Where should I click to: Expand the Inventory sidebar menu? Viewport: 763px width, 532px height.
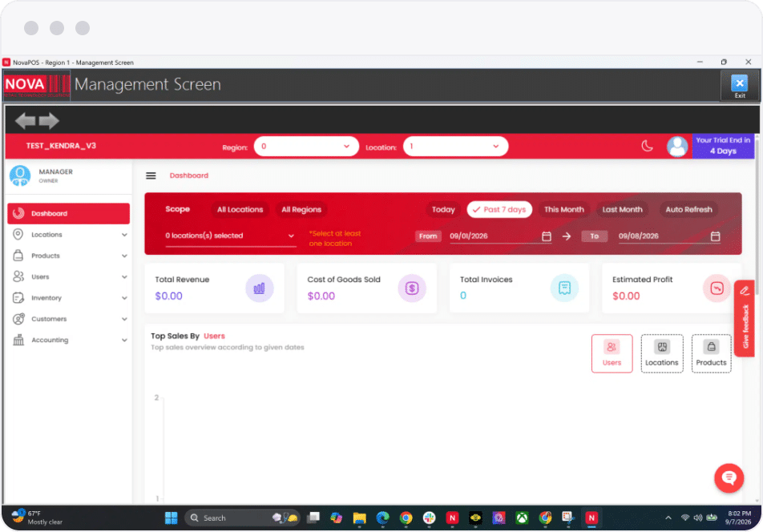click(69, 298)
